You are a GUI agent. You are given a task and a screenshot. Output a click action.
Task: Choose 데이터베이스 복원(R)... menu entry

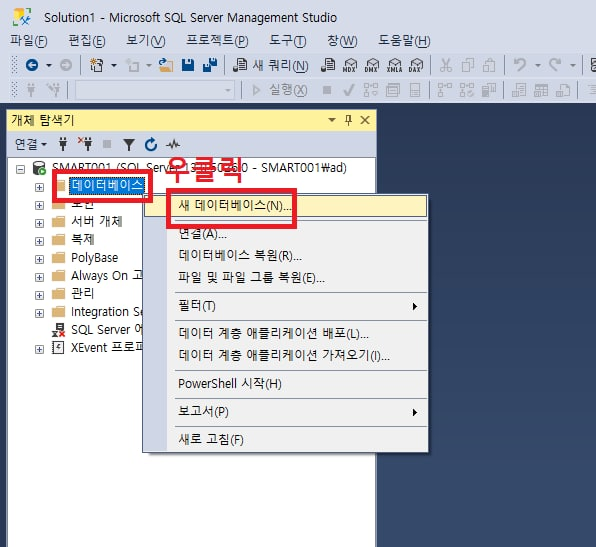285,255
